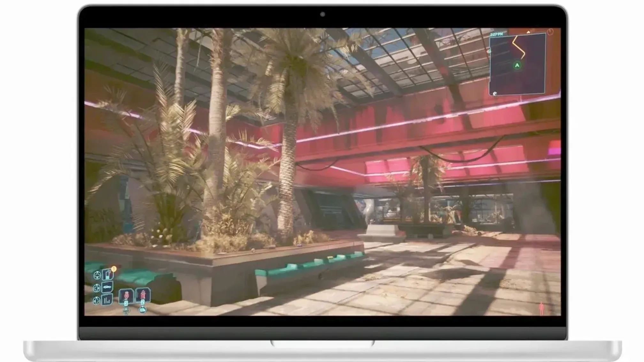Click the round button prompt below second consumable
The image size is (644, 362).
pos(143,310)
